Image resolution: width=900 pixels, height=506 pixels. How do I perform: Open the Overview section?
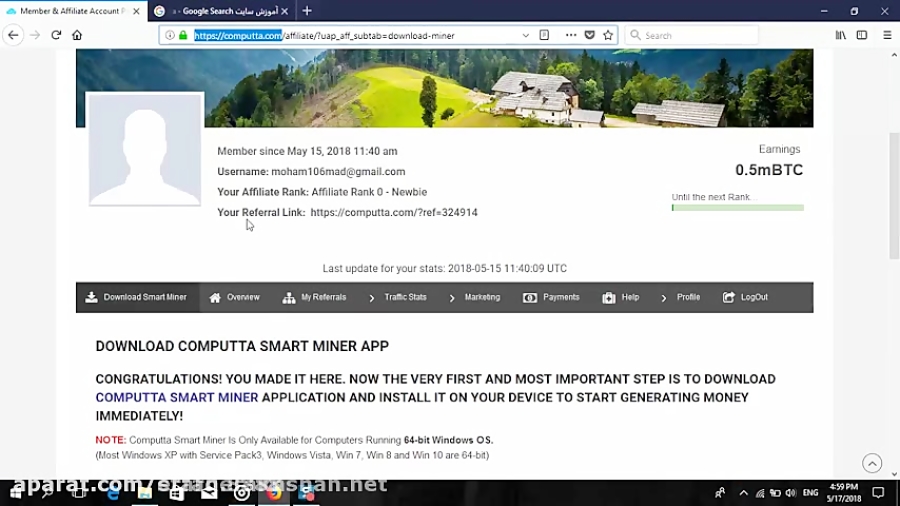[234, 297]
